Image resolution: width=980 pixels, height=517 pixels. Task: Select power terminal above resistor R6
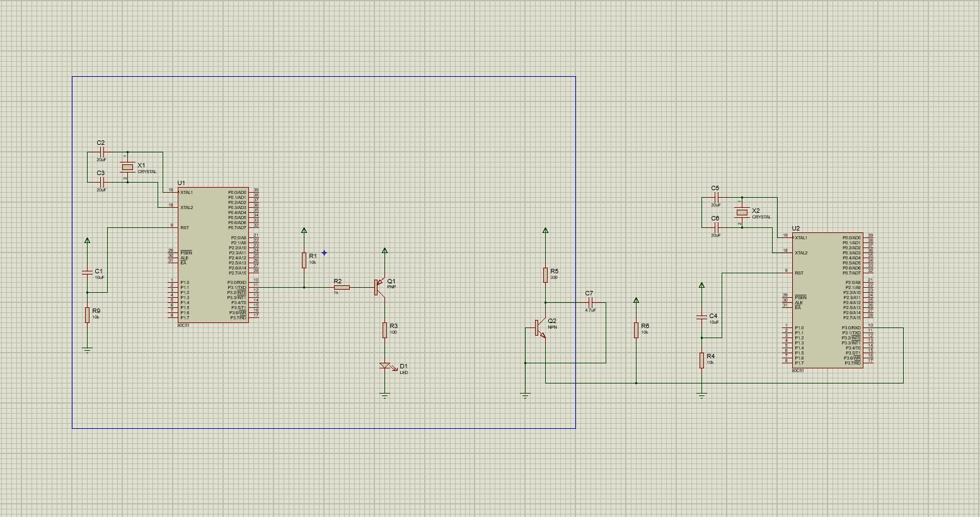tap(637, 301)
